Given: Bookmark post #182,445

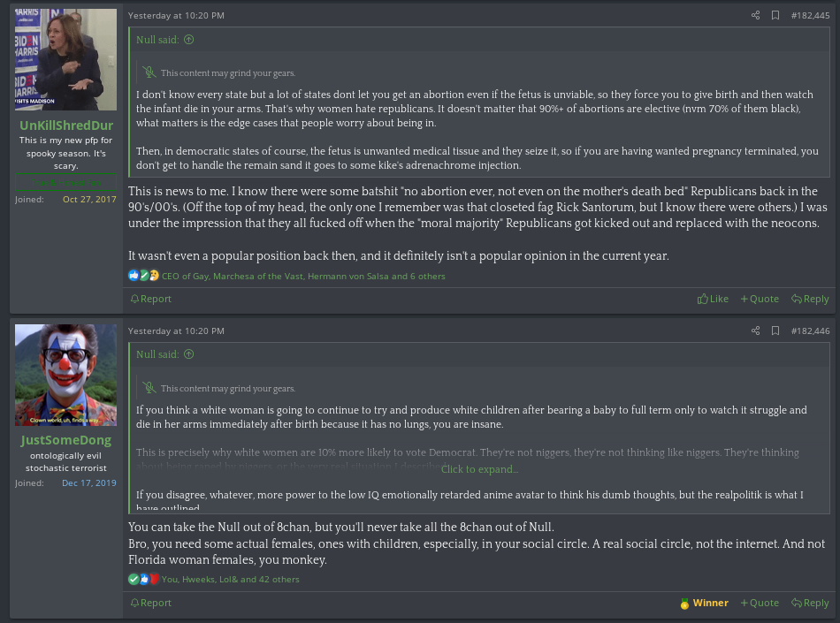Looking at the screenshot, I should [x=775, y=15].
